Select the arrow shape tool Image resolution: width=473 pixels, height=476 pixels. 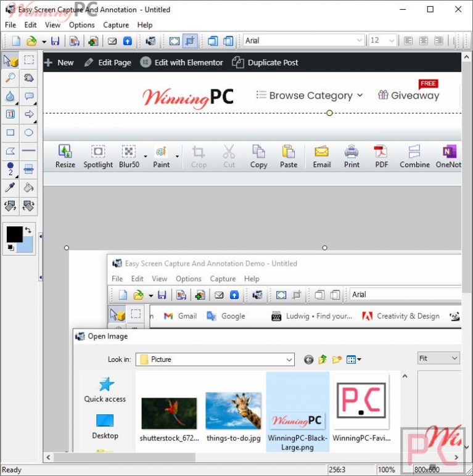click(x=28, y=115)
